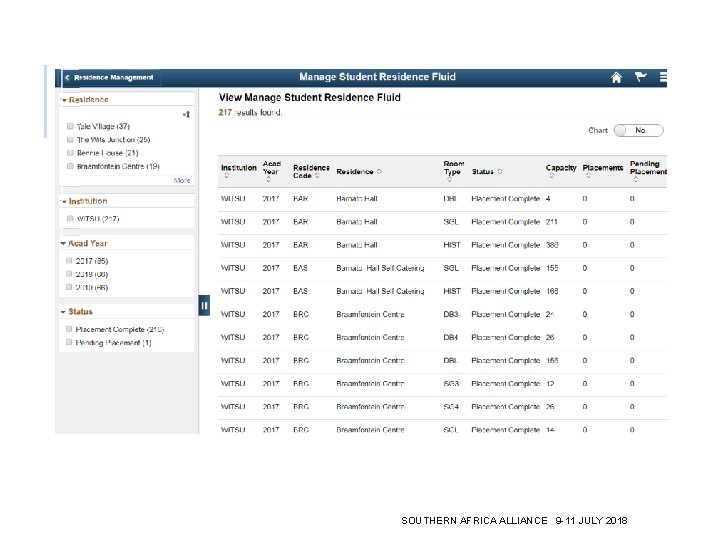Sort by Room Type column arrow
The image size is (720, 540).
449,180
